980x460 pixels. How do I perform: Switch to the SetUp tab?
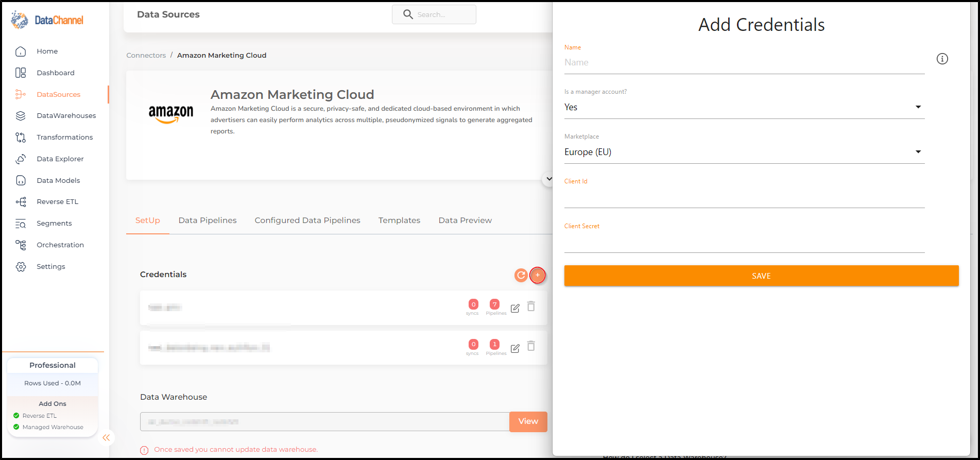point(148,220)
